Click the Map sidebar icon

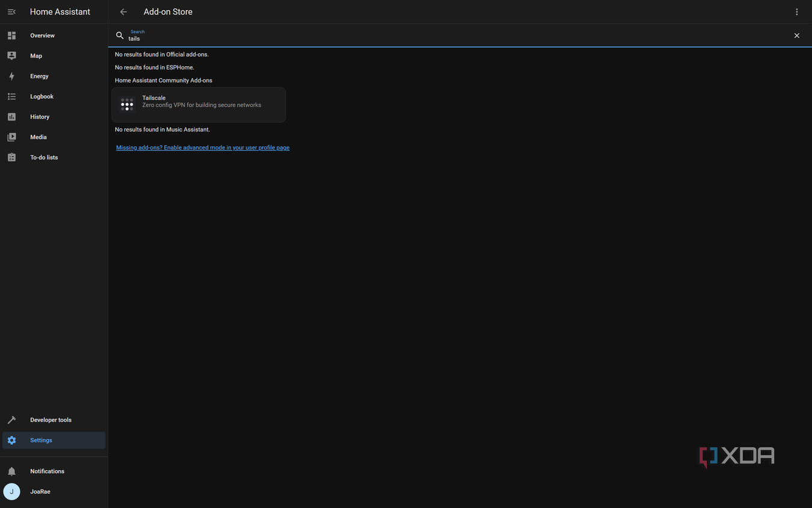11,56
